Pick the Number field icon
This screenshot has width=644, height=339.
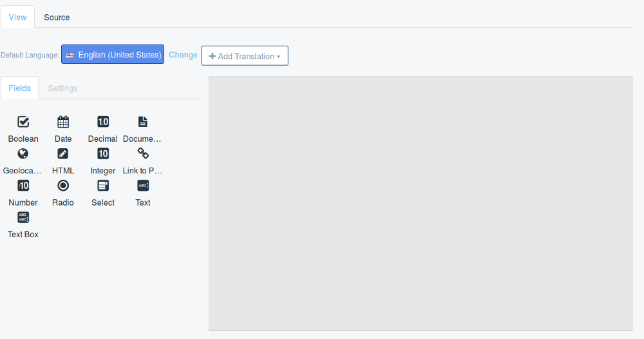point(23,186)
